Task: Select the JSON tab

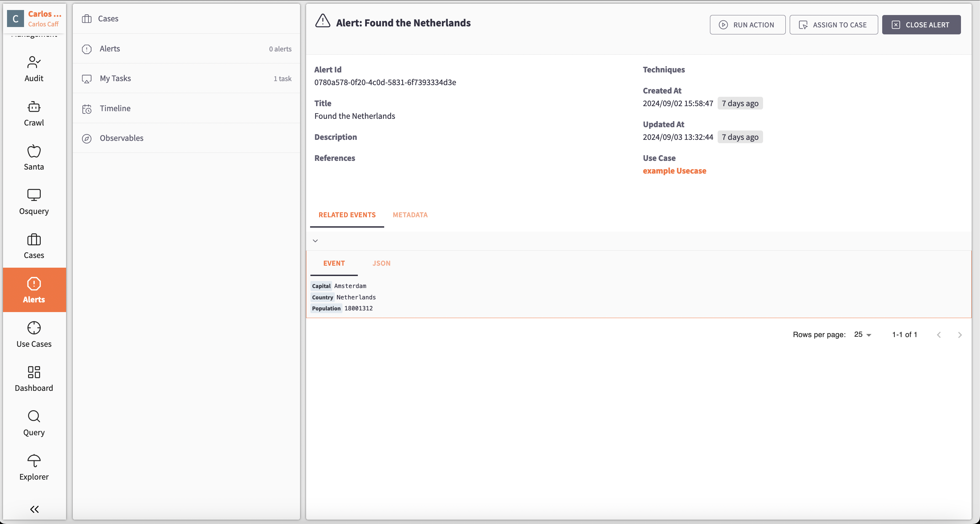Action: (x=381, y=263)
